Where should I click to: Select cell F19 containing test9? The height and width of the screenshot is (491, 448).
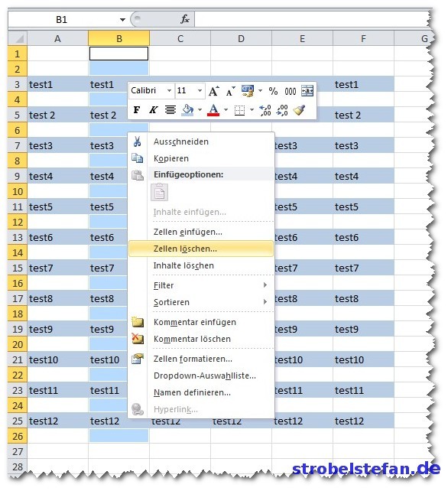click(363, 329)
